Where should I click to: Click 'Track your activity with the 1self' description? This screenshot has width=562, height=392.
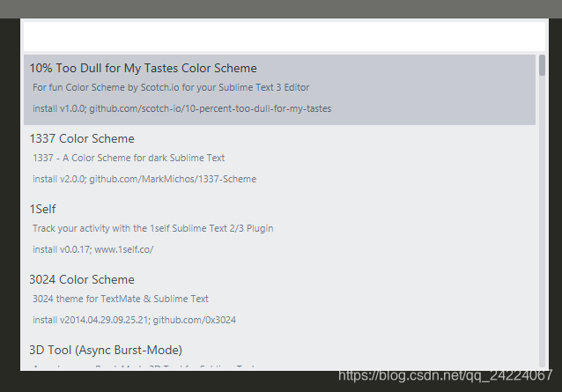[x=152, y=229]
